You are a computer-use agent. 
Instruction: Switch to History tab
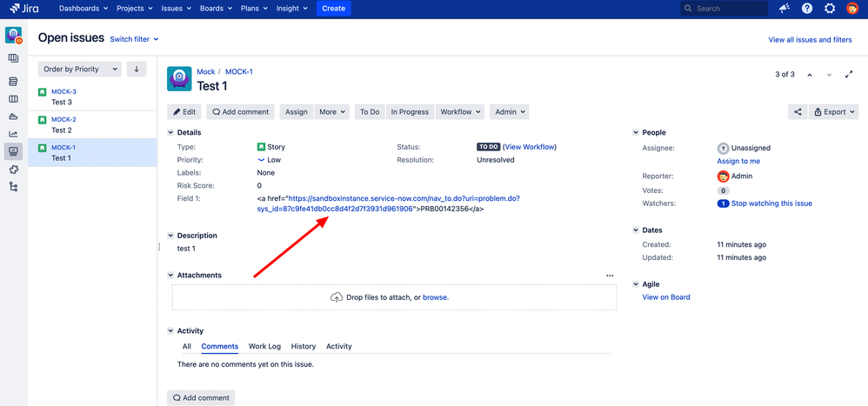[x=304, y=346]
